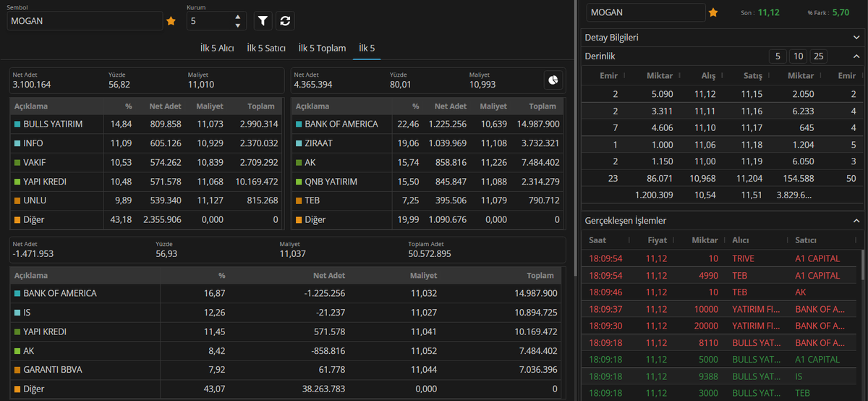The height and width of the screenshot is (401, 868).
Task: Open the filter funnel button
Action: click(x=263, y=21)
